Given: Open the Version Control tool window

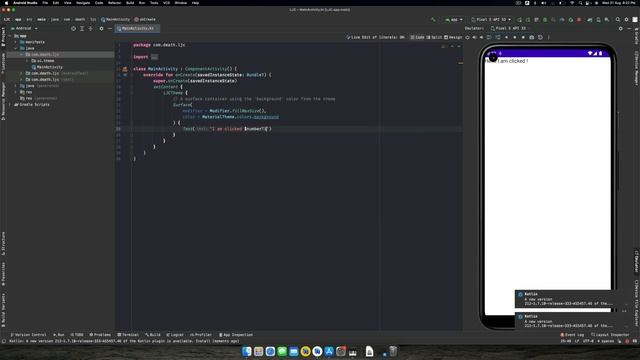Looking at the screenshot, I should point(28,335).
